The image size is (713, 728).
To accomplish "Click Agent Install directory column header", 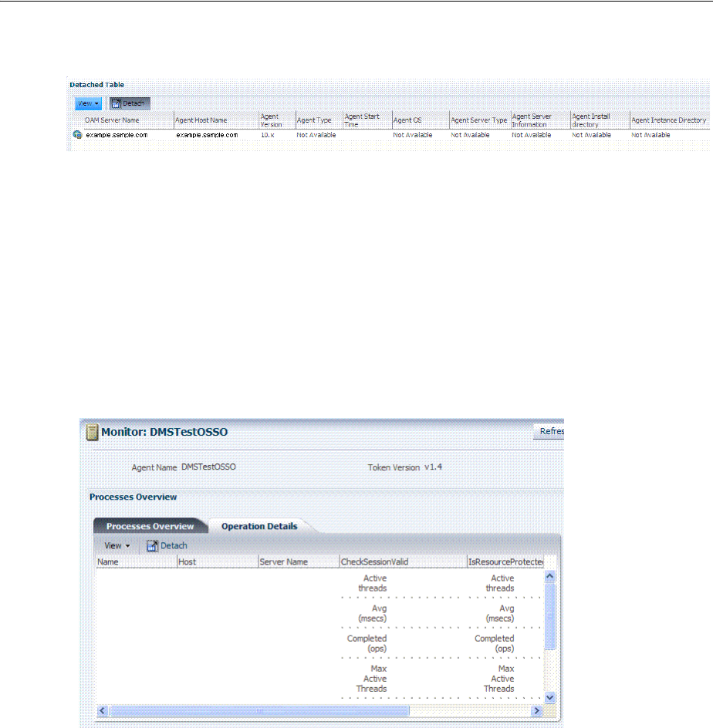I will [591, 120].
